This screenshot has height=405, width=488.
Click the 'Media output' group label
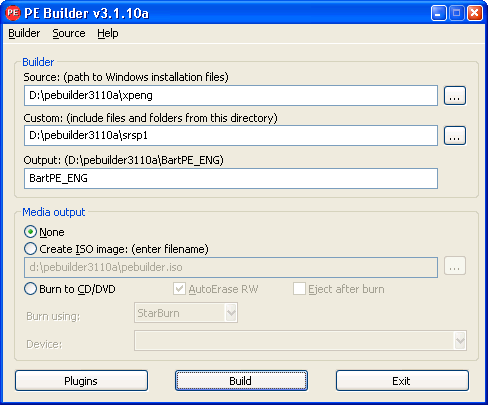(54, 212)
